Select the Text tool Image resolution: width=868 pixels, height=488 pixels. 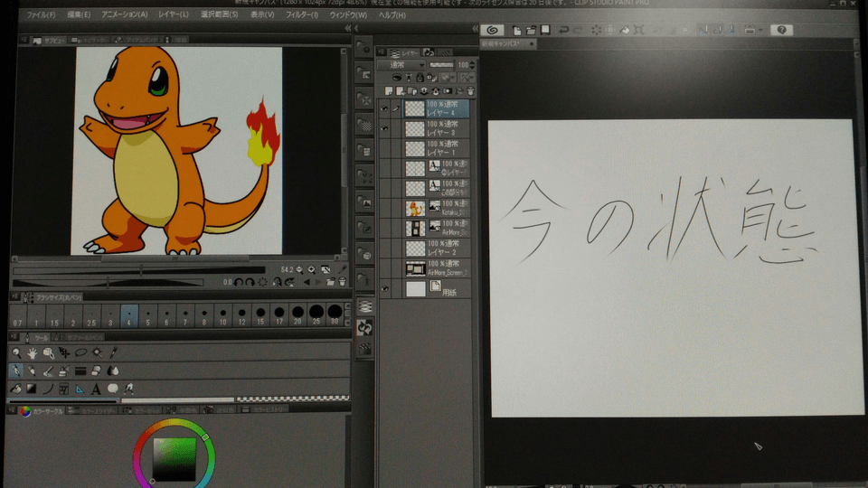(x=97, y=389)
